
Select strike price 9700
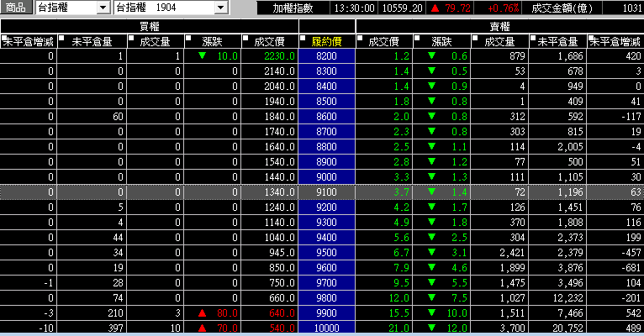click(x=326, y=283)
